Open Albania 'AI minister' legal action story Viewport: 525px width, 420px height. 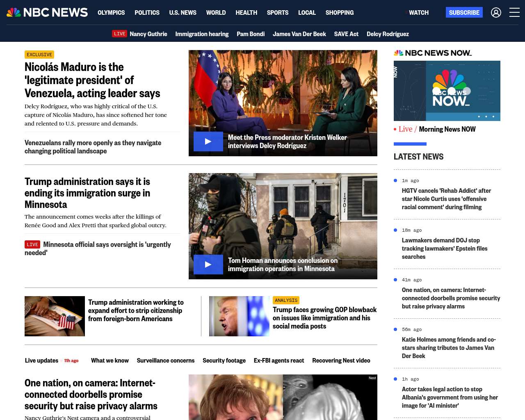(x=450, y=397)
